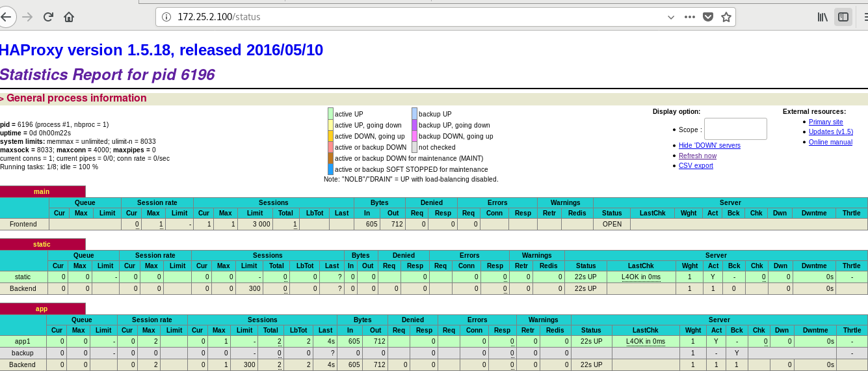Click the blue SOFT STOPPED legend swatch
868x371 pixels.
(330, 169)
